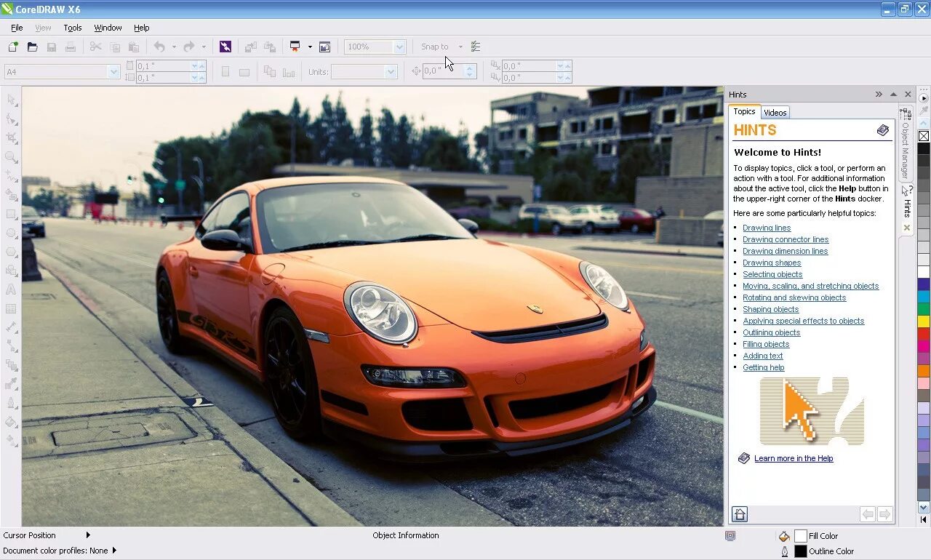Switch to the Topics tab
931x560 pixels.
(x=745, y=111)
